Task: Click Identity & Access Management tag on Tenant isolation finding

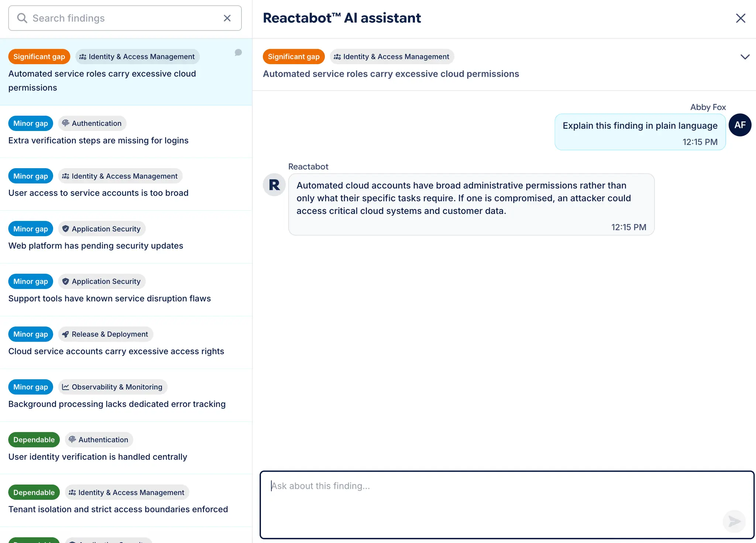Action: coord(127,492)
